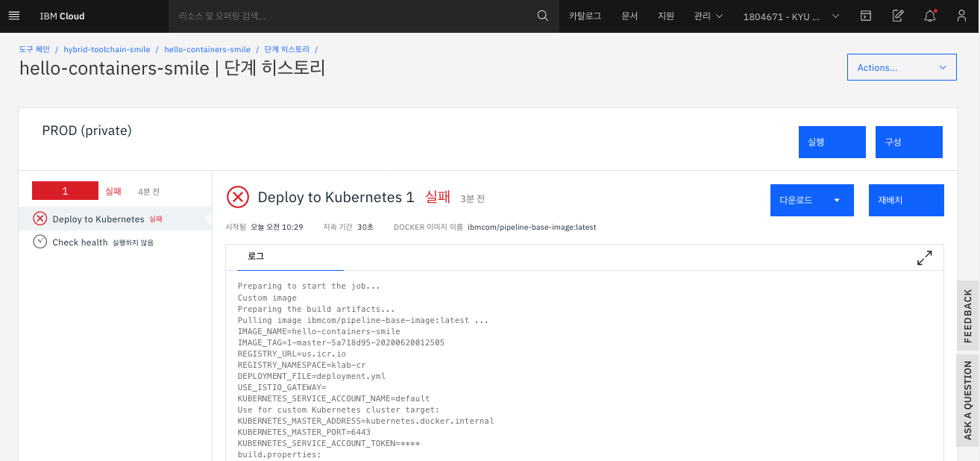The image size is (980, 461).
Task: Click the duration value 30초
Action: pyautogui.click(x=365, y=227)
